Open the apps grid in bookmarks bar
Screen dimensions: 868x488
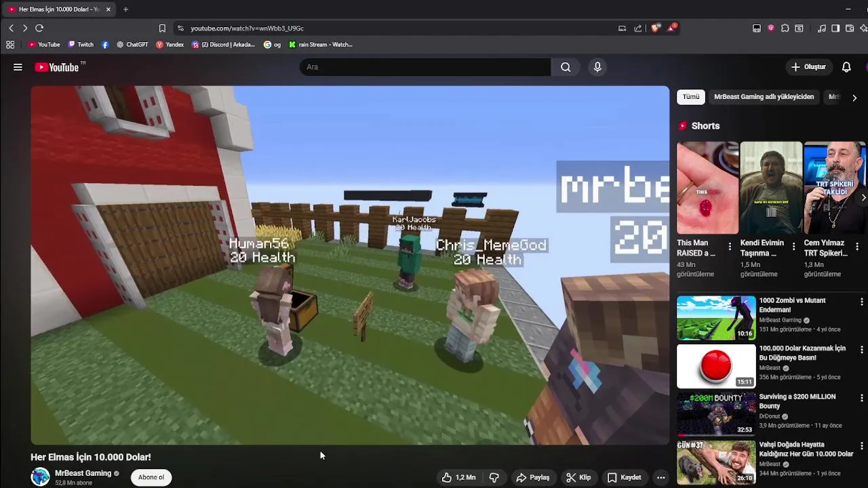tap(10, 45)
